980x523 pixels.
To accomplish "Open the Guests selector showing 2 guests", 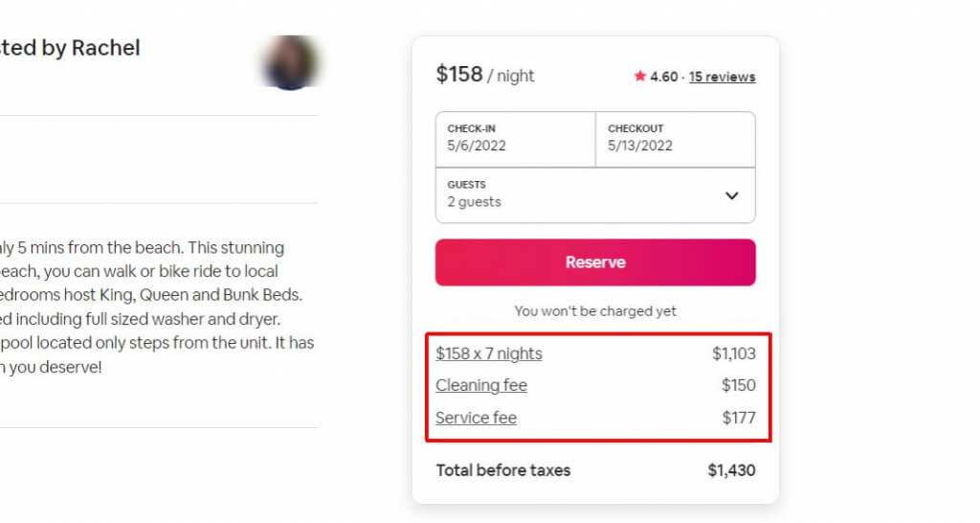I will tap(574, 194).
